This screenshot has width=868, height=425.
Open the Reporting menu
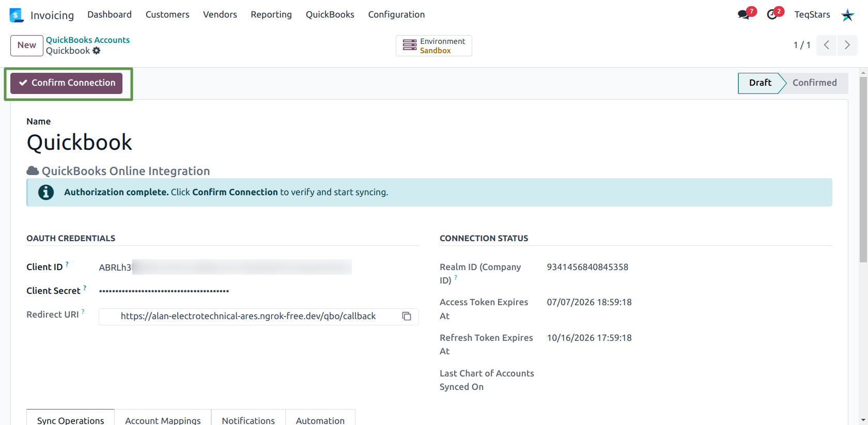click(x=271, y=14)
